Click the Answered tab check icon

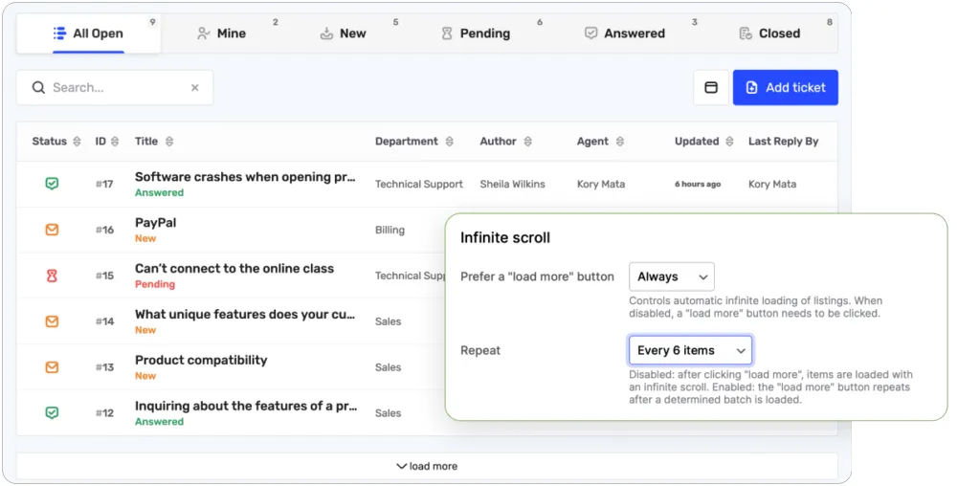(590, 33)
